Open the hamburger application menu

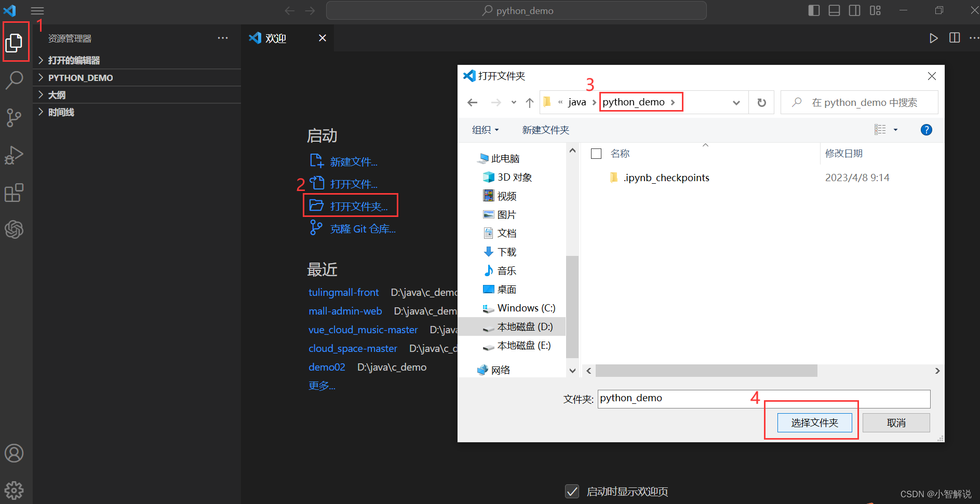[37, 10]
